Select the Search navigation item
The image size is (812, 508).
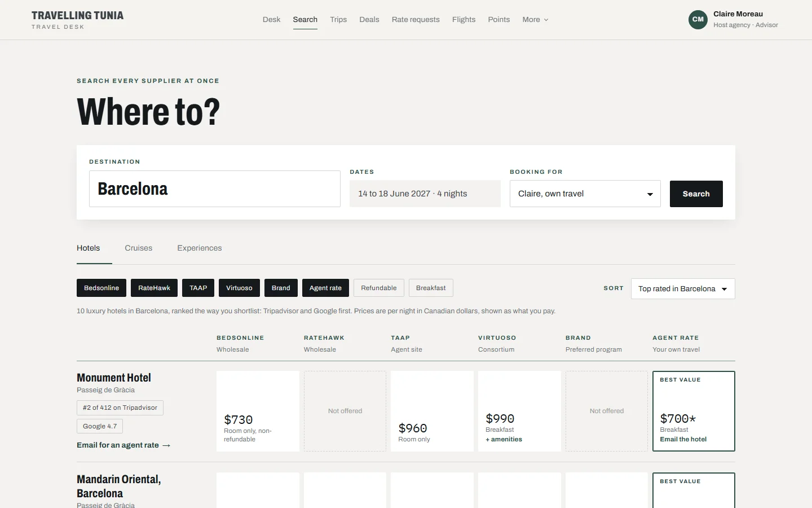pyautogui.click(x=305, y=19)
